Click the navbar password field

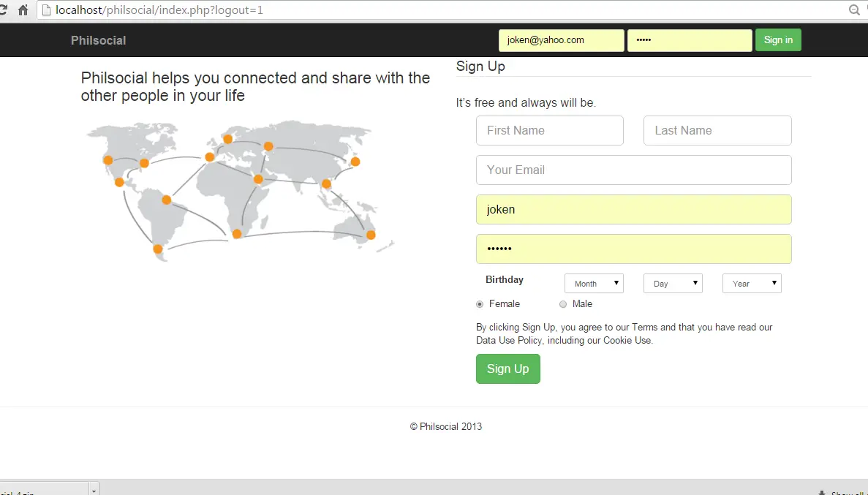[x=690, y=40]
